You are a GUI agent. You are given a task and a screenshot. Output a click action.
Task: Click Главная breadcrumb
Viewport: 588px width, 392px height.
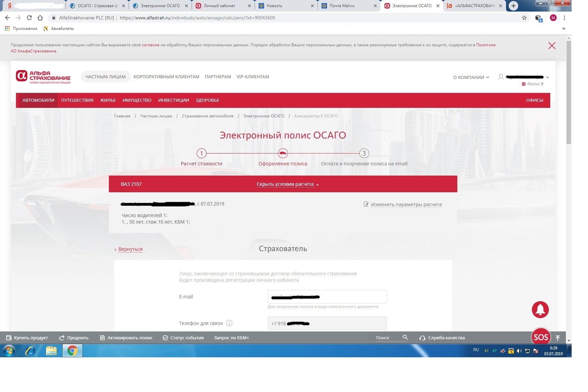pyautogui.click(x=122, y=116)
